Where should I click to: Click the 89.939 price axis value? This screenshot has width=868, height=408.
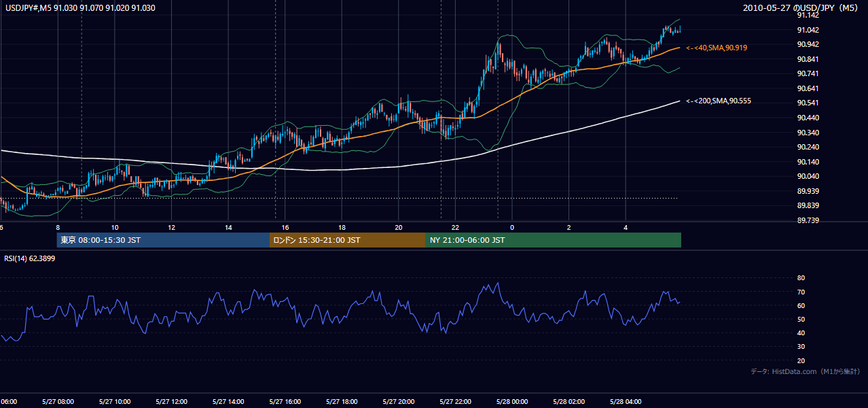[x=808, y=191]
